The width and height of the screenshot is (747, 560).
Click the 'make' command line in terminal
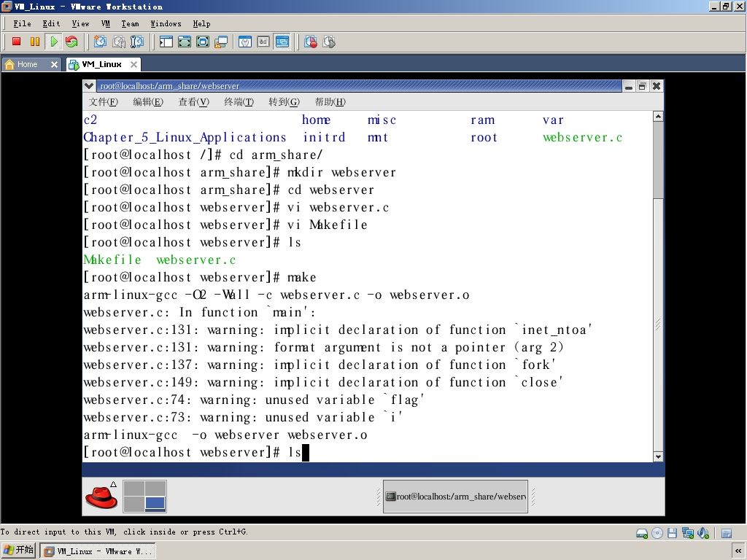pyautogui.click(x=200, y=278)
